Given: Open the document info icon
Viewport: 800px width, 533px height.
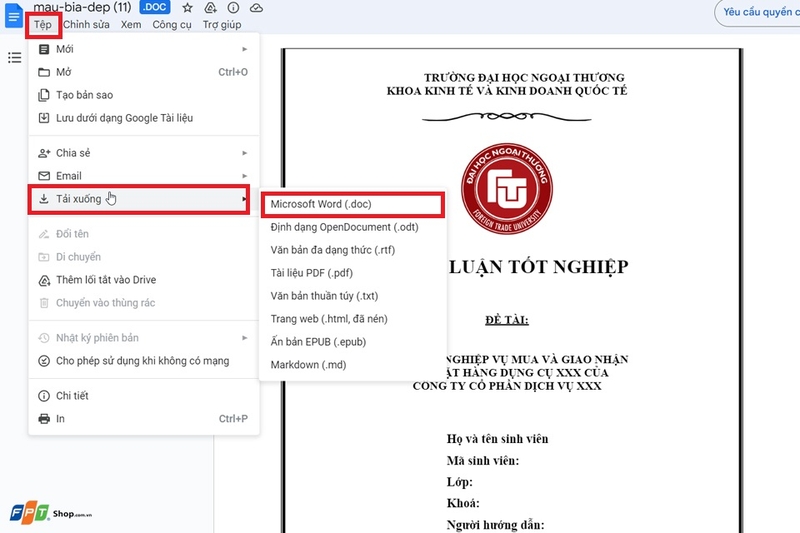Looking at the screenshot, I should click(x=233, y=8).
